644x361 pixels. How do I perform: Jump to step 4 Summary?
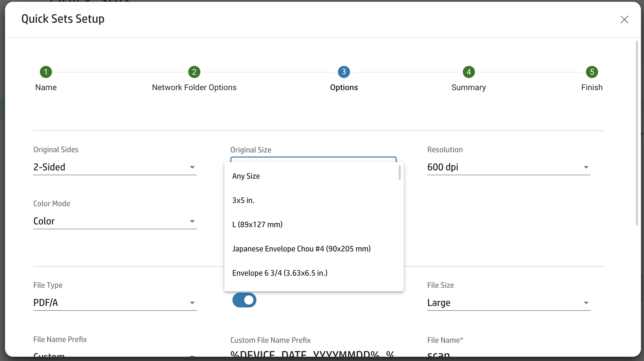tap(468, 72)
